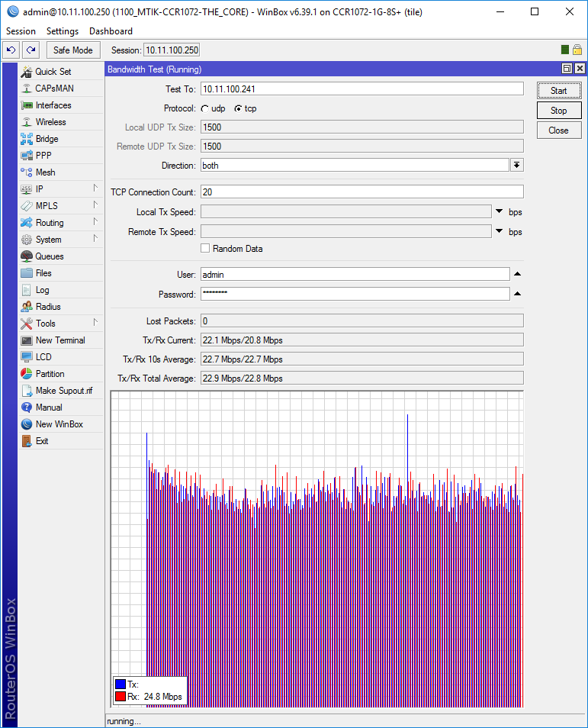Image resolution: width=588 pixels, height=728 pixels.
Task: Open the Log icon
Action: (27, 290)
